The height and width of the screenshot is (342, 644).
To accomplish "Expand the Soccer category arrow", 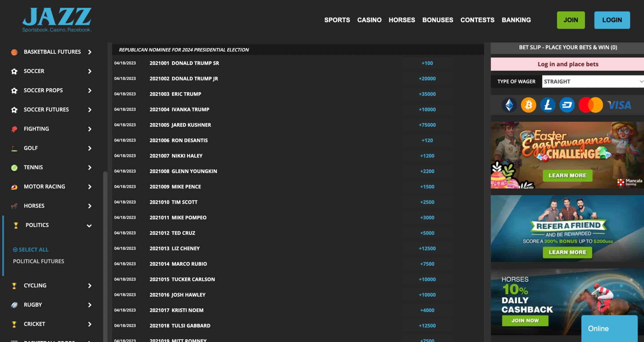I will click(90, 72).
